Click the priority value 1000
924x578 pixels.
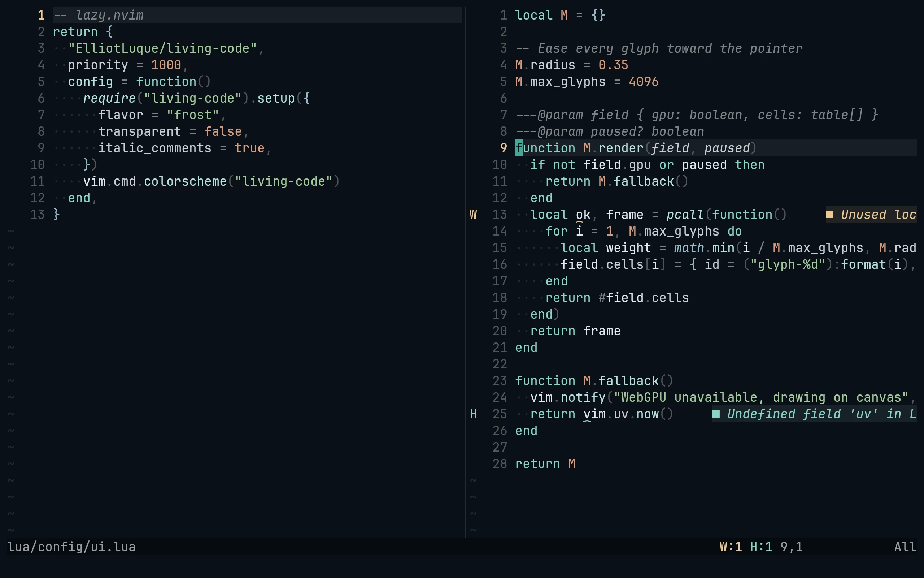pyautogui.click(x=166, y=65)
